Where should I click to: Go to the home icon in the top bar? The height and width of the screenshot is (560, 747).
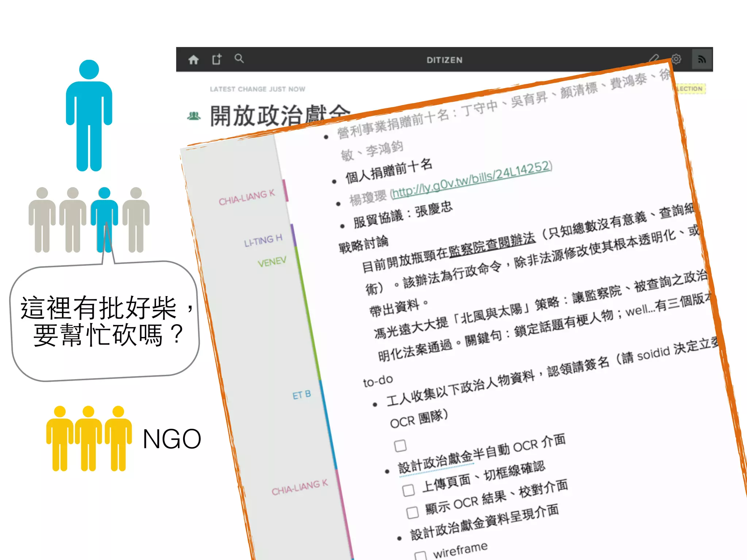(193, 59)
